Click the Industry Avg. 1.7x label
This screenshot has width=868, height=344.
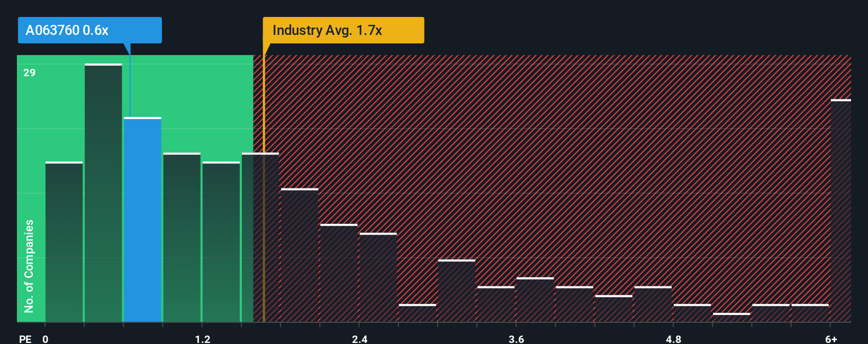pyautogui.click(x=343, y=30)
